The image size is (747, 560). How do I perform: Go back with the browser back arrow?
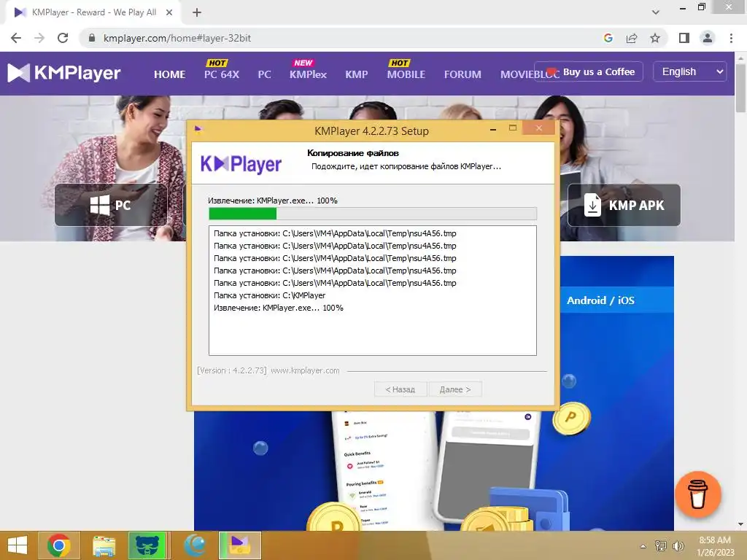point(16,38)
